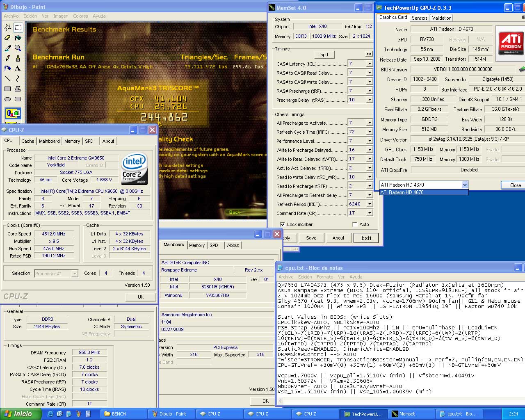Screen dimensions: 525x420
Task: Open the RAS# Precharge (tRP) dropdown
Action: coord(370,91)
